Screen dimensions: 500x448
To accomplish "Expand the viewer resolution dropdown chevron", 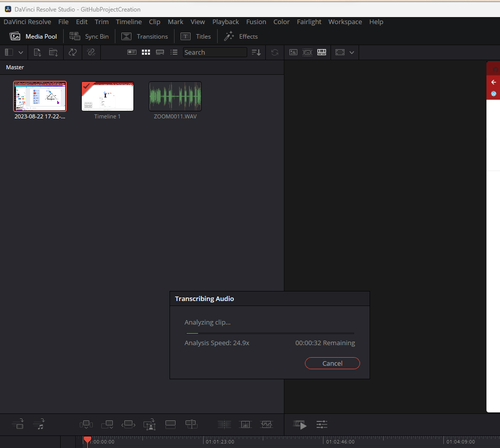I will [x=352, y=52].
